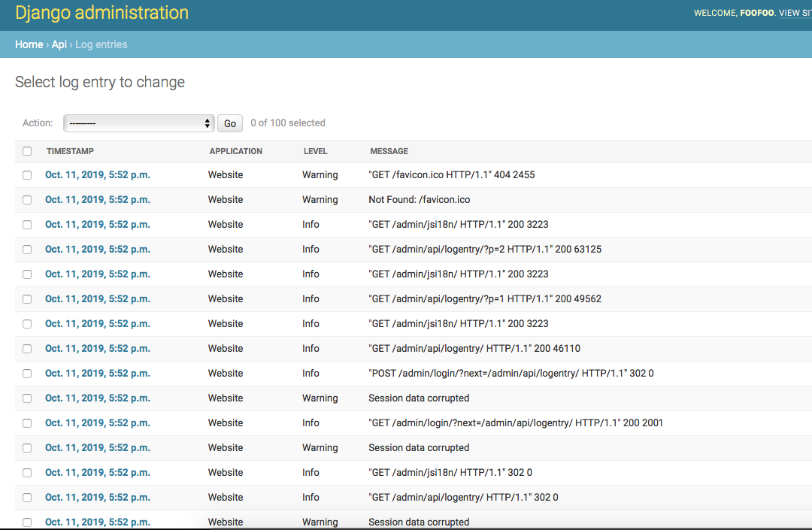Open the timestamp link for 'Not Found: /favicon.ico'
The height and width of the screenshot is (530, 812).
97,200
